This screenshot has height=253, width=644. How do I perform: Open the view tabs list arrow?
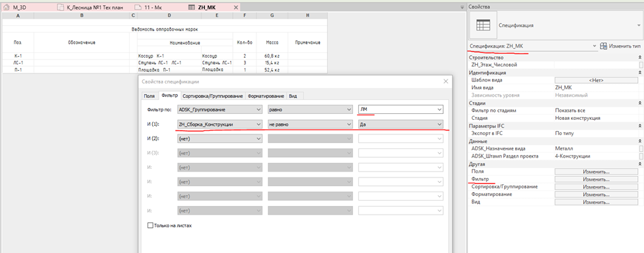click(x=462, y=7)
